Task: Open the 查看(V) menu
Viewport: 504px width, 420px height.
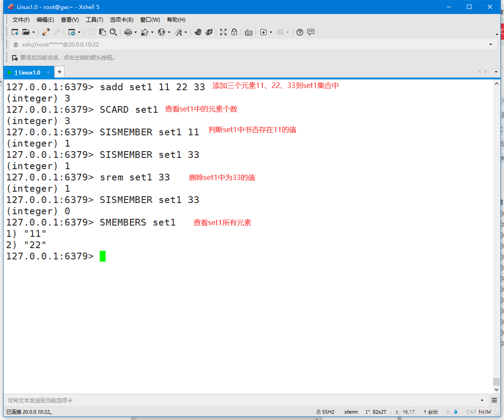Action: point(70,19)
